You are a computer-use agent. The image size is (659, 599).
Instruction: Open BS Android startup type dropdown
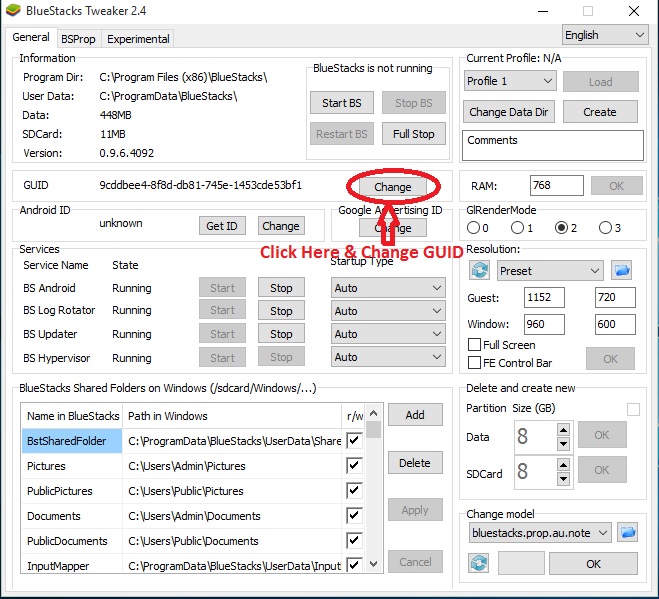(x=388, y=288)
